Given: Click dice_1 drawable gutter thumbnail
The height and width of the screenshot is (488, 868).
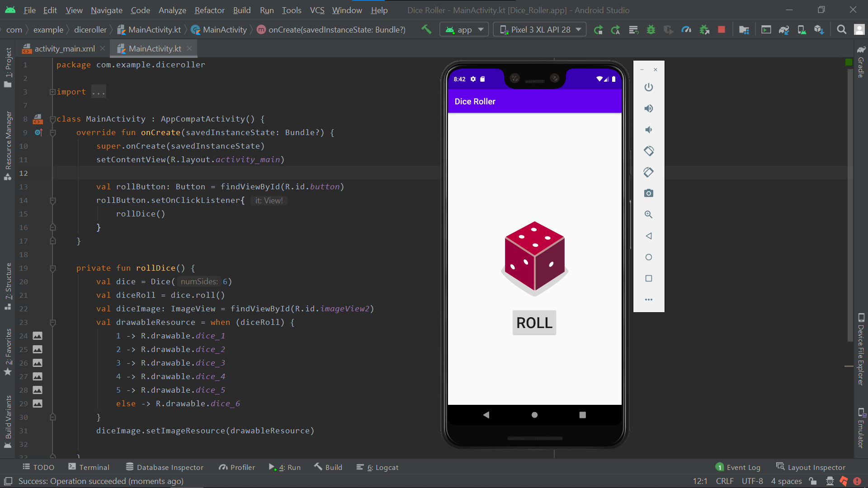Looking at the screenshot, I should [38, 336].
